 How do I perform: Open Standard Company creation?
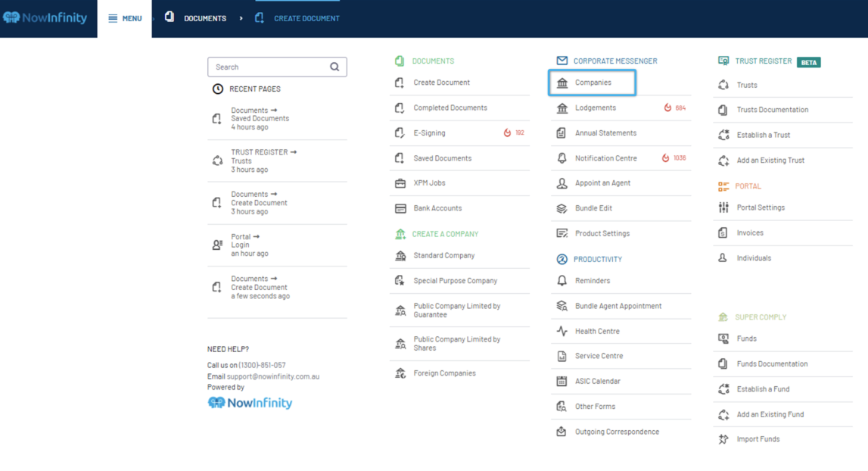(443, 256)
